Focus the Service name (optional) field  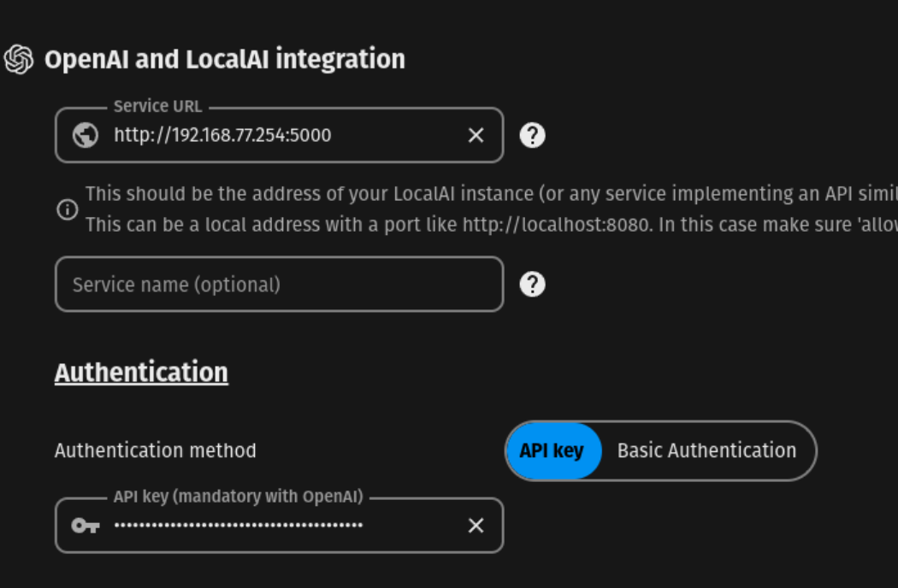280,285
